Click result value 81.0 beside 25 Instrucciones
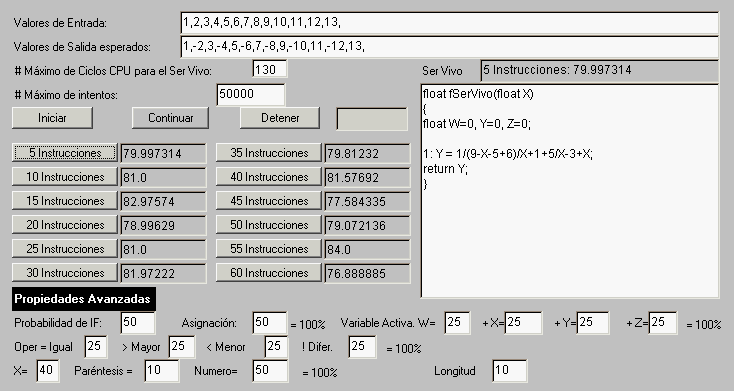Image resolution: width=734 pixels, height=391 pixels. click(163, 249)
